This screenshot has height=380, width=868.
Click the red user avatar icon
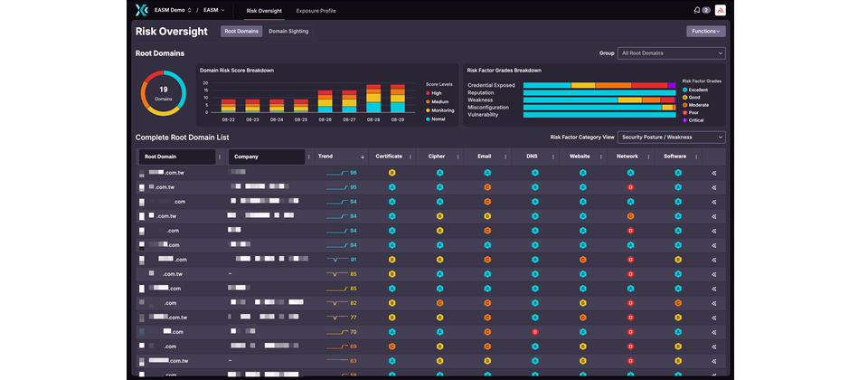720,11
